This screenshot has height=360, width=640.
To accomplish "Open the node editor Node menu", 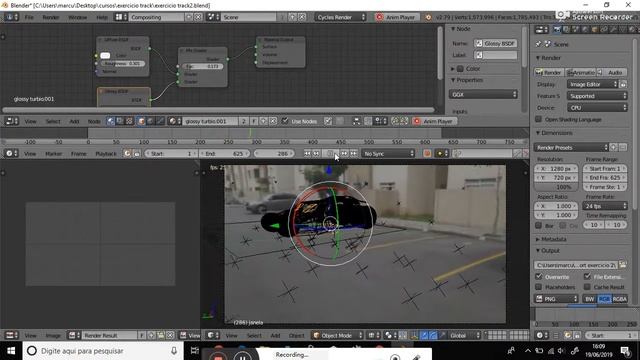I will [94, 121].
